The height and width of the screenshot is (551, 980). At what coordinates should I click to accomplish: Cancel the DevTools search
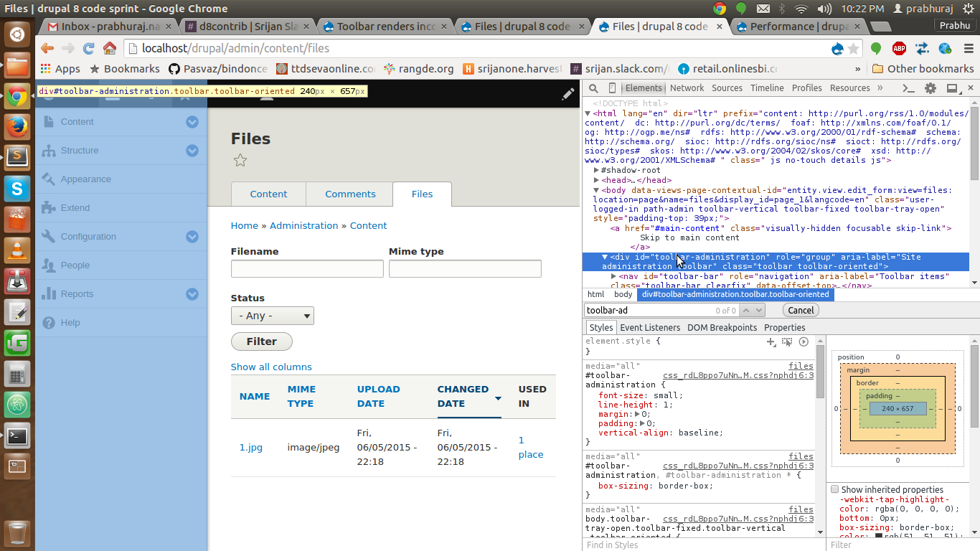click(801, 311)
